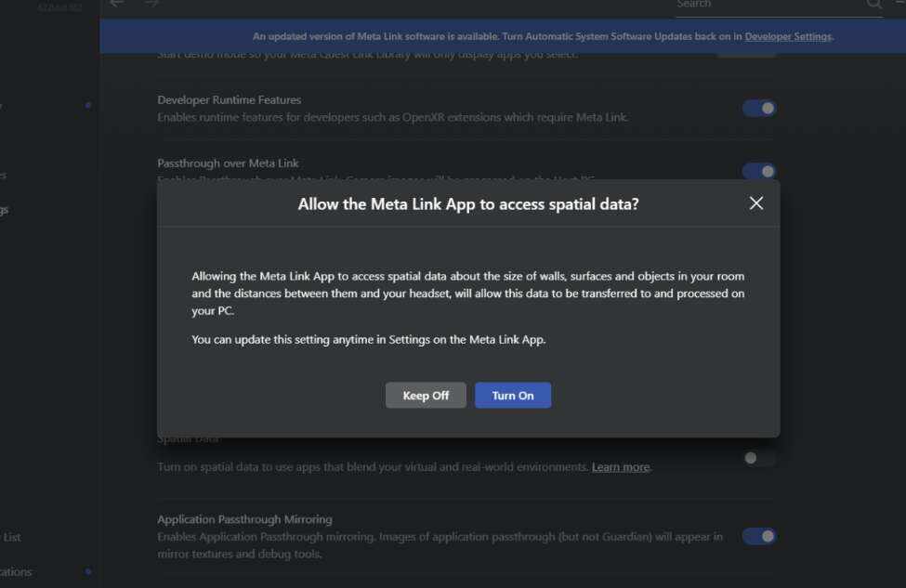Viewport: 906px width, 588px height.
Task: Close the spatial data dialog with X
Action: 756,203
